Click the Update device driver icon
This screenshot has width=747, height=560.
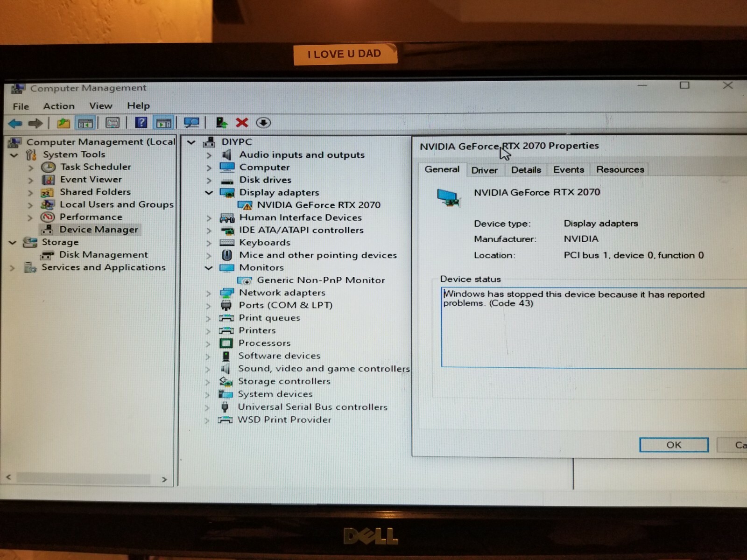[221, 123]
